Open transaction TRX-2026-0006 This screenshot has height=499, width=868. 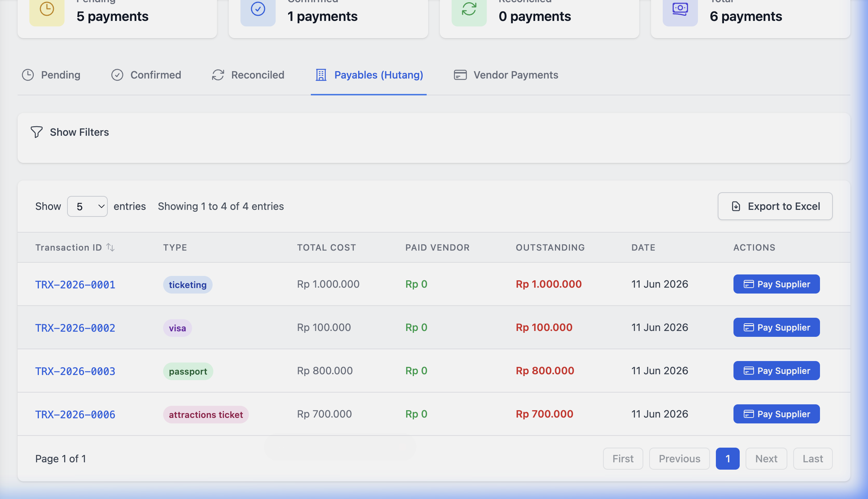tap(75, 415)
